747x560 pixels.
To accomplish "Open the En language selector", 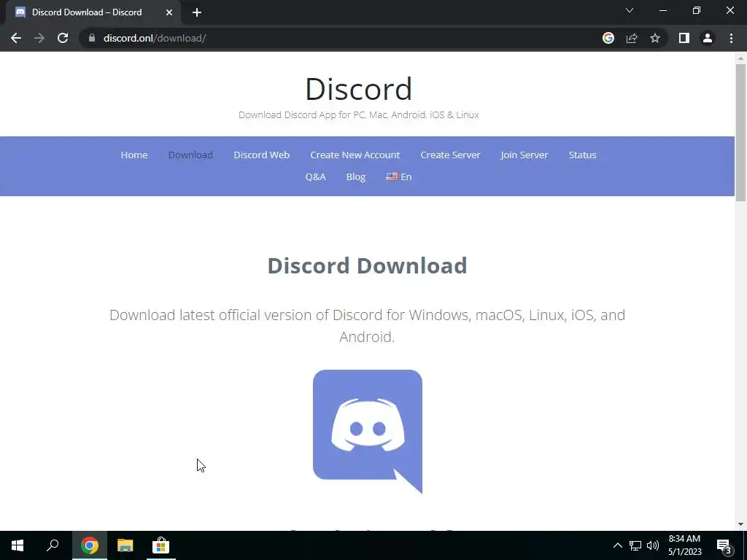I will [x=399, y=176].
